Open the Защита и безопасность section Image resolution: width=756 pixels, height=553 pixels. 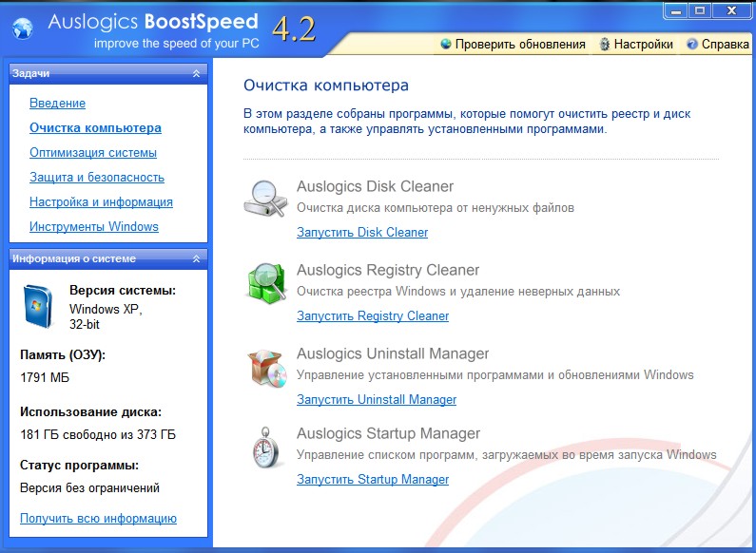(x=97, y=178)
